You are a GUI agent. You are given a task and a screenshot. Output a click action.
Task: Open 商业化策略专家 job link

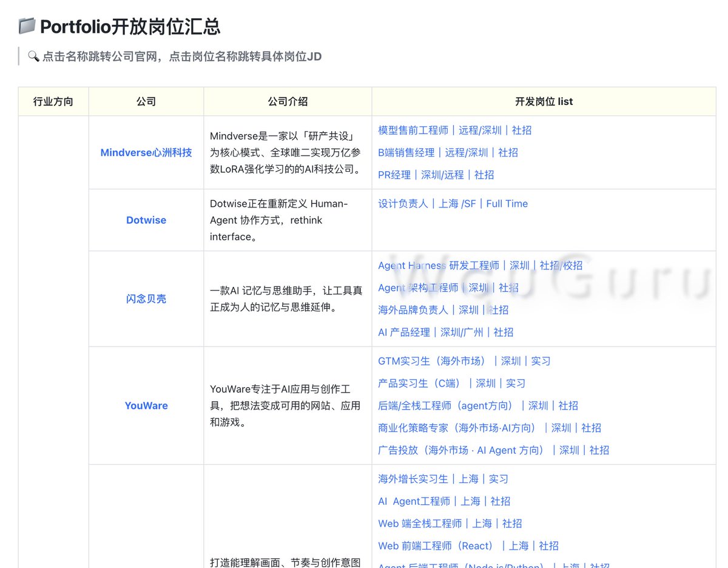pyautogui.click(x=489, y=428)
